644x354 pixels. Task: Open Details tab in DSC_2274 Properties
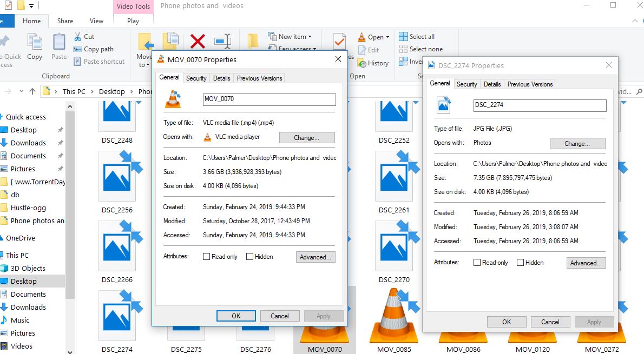(492, 84)
